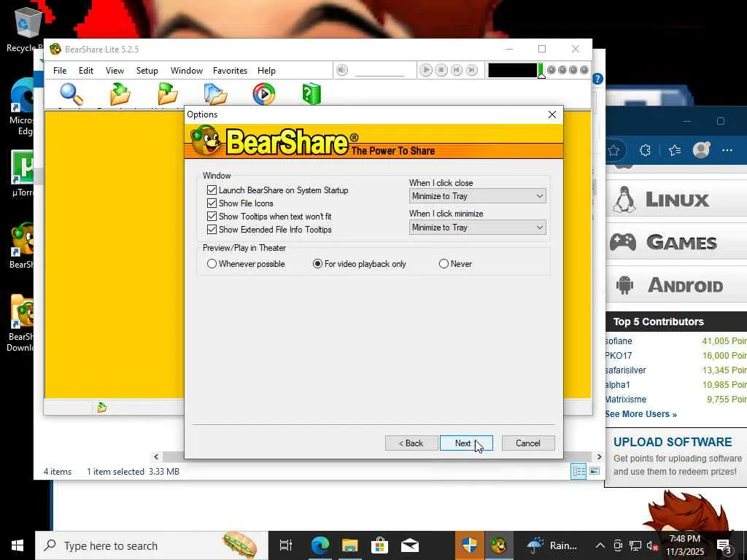The height and width of the screenshot is (560, 747).
Task: Open the notification center icon
Action: (724, 546)
